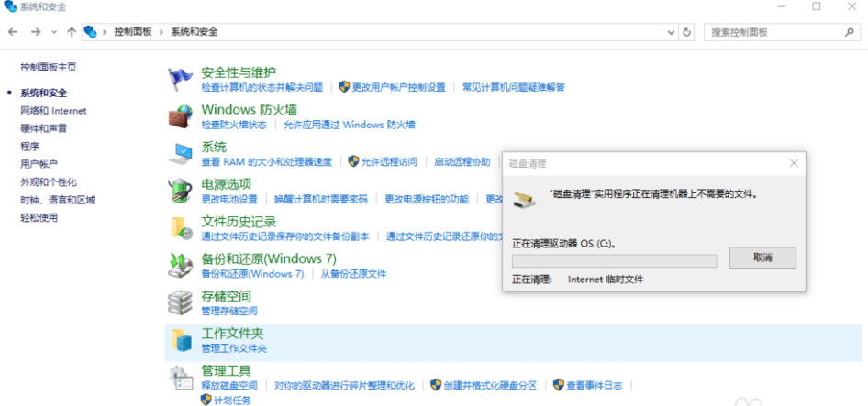Select 外观和个性化 in sidebar
This screenshot has width=868, height=406.
[49, 182]
